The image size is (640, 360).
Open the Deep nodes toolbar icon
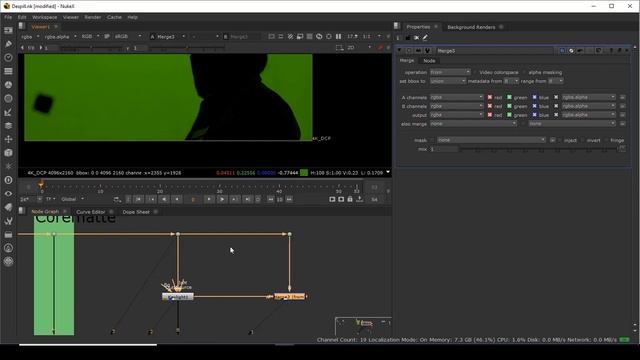8,180
